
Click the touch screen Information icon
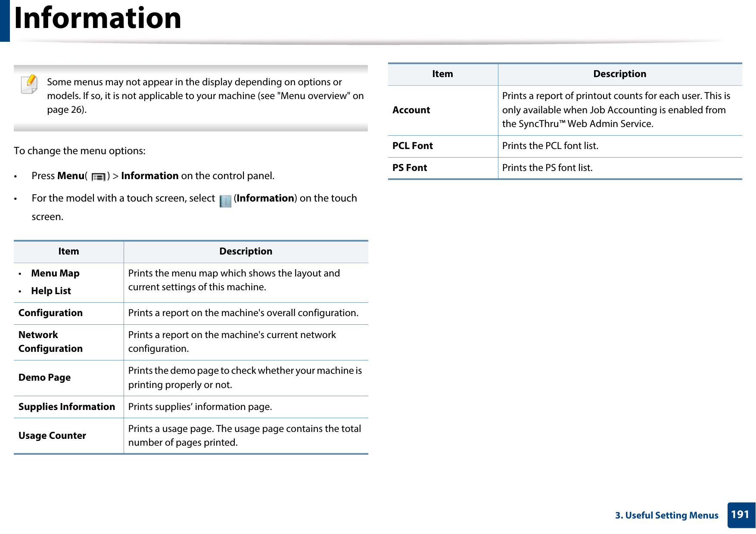click(225, 201)
